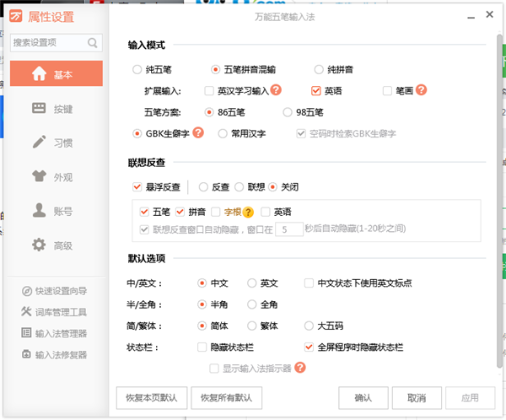Click the home icon on 基本
The image size is (506, 420).
[39, 73]
